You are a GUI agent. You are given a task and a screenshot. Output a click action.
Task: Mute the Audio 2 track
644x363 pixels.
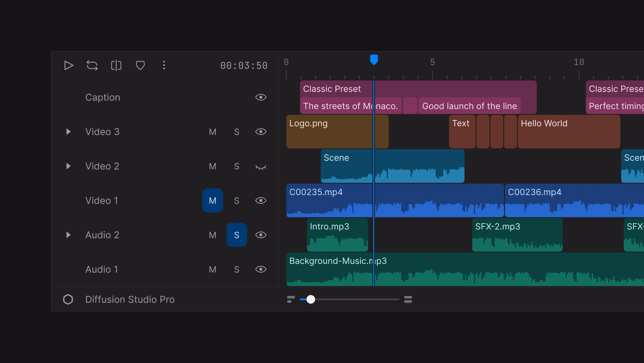[213, 235]
